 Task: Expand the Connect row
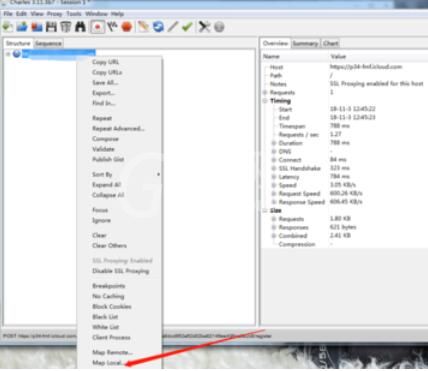click(x=274, y=160)
